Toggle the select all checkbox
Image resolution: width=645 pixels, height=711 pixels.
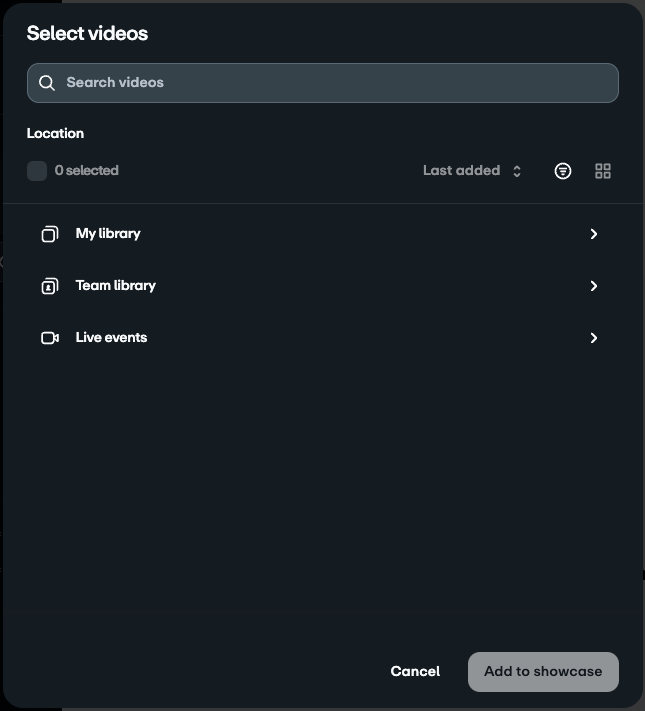pyautogui.click(x=37, y=171)
